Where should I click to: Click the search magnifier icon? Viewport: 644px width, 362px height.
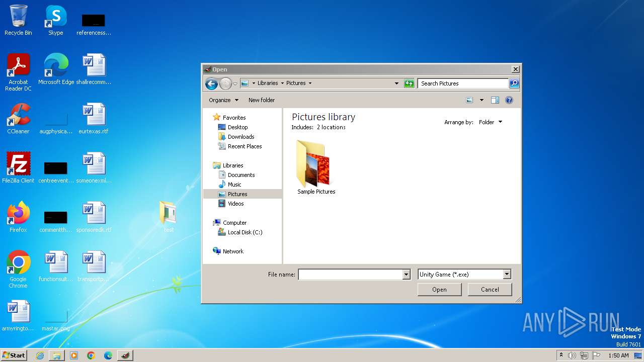[x=514, y=83]
